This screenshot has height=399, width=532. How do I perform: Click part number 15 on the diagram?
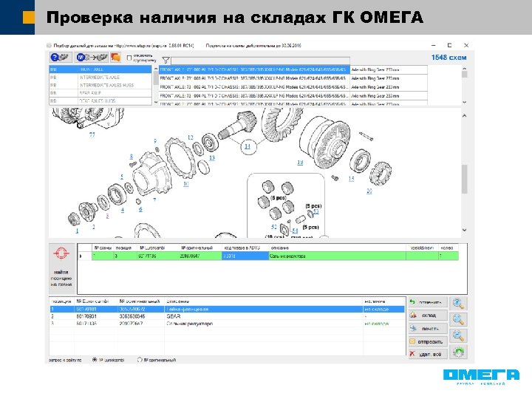tap(351, 179)
